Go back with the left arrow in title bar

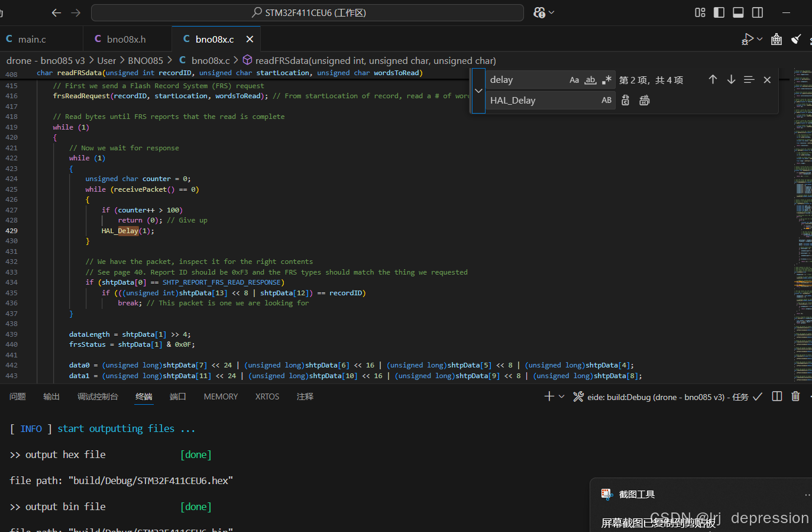tap(56, 12)
